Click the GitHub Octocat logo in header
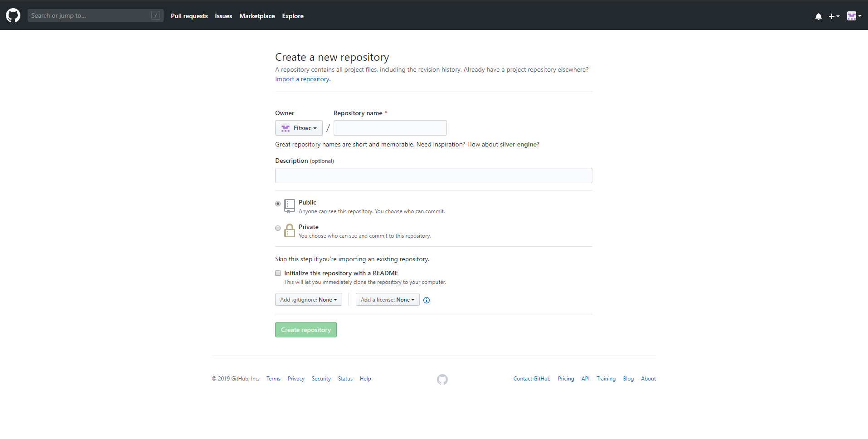Screen dimensions: 868x439 point(13,15)
